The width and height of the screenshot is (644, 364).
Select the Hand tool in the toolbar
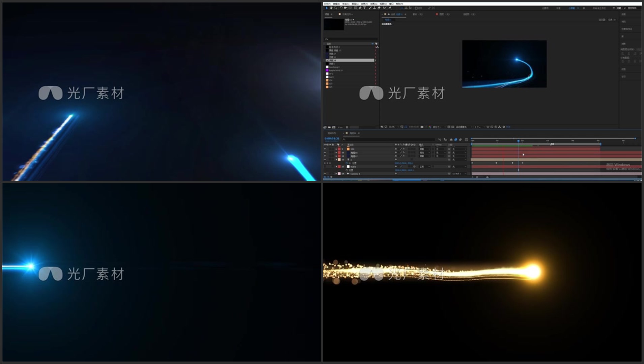tap(331, 8)
